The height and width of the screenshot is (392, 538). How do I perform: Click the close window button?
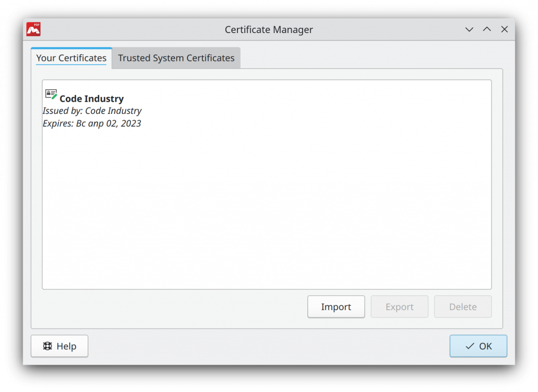click(504, 29)
